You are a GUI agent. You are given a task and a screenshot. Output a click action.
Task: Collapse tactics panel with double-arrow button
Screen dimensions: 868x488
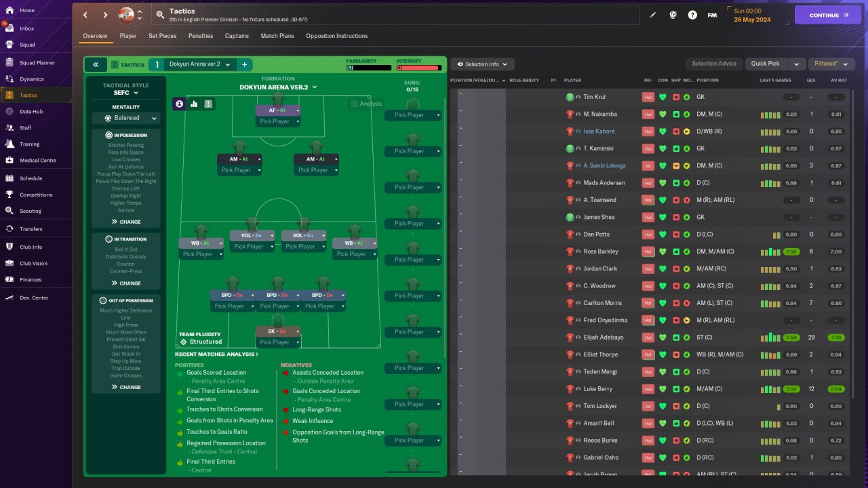(96, 64)
